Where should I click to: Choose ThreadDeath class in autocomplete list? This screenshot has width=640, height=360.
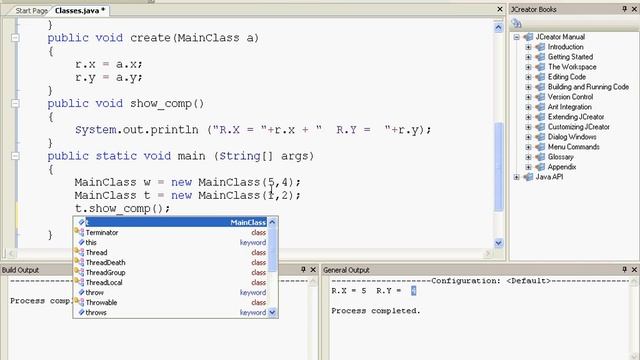171,262
